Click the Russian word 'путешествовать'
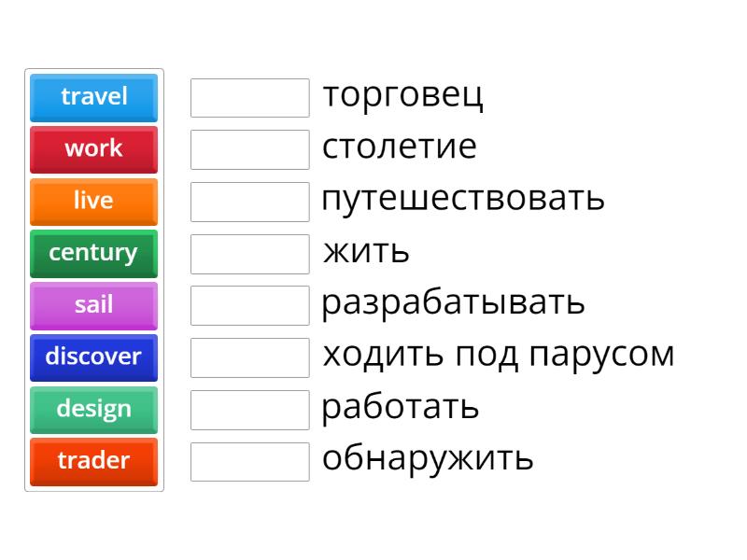Viewport: 747px width, 560px height. (x=463, y=199)
